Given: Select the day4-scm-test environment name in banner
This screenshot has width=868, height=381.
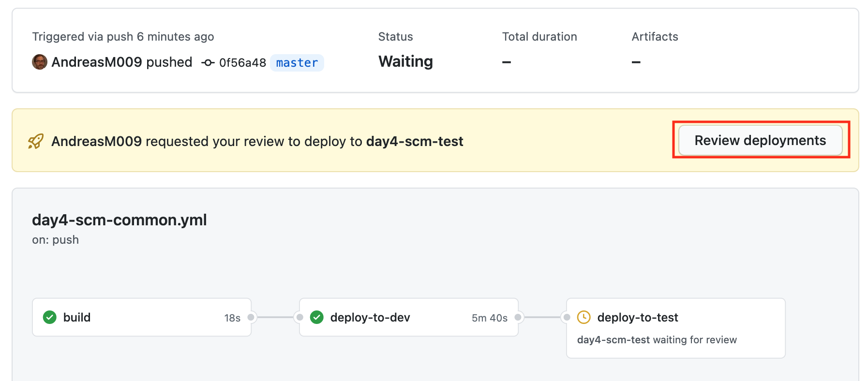Looking at the screenshot, I should [415, 141].
